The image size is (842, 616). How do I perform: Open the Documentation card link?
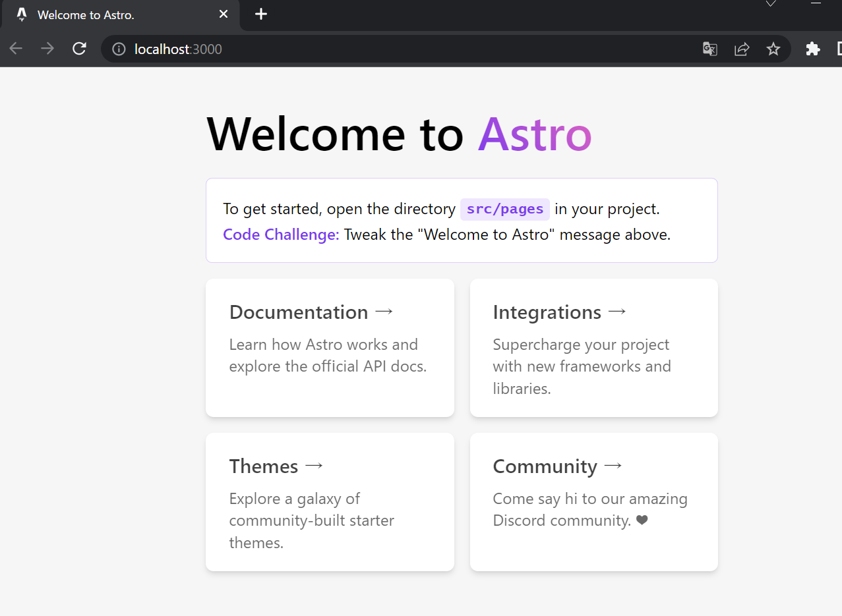pyautogui.click(x=330, y=348)
